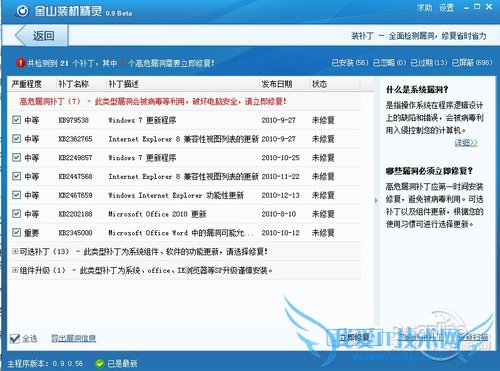Sort by the 补丁名称 column header
This screenshot has height=371, width=500.
click(x=74, y=84)
